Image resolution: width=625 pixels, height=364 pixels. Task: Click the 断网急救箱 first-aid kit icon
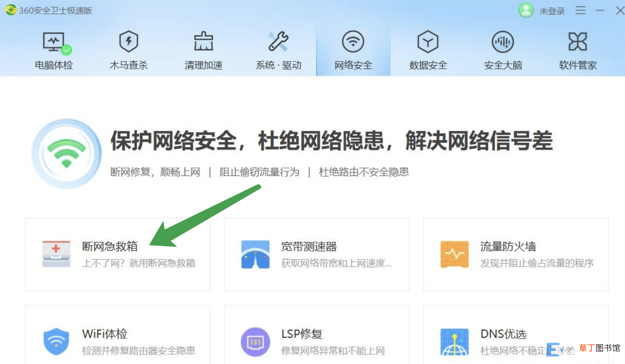56,254
